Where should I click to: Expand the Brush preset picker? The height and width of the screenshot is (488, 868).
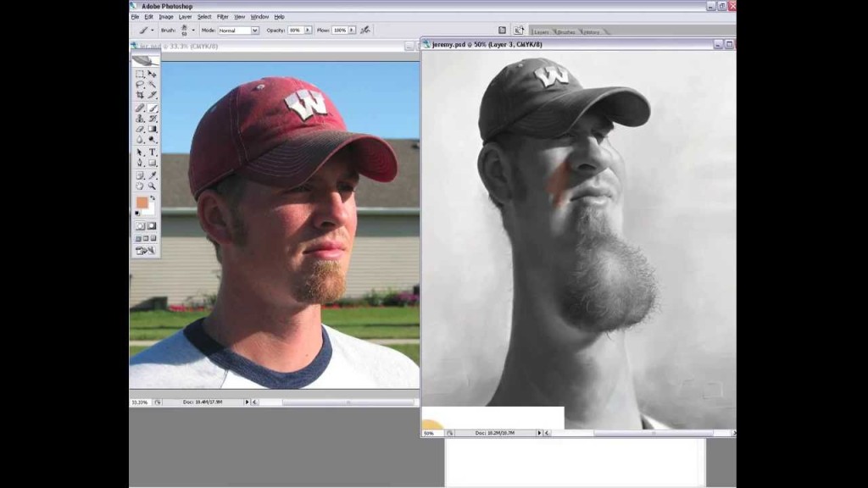[x=193, y=30]
